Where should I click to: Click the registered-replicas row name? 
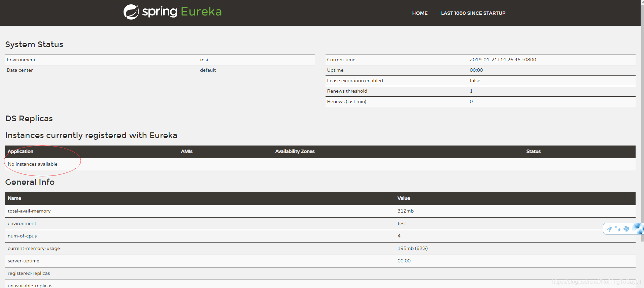(29, 273)
